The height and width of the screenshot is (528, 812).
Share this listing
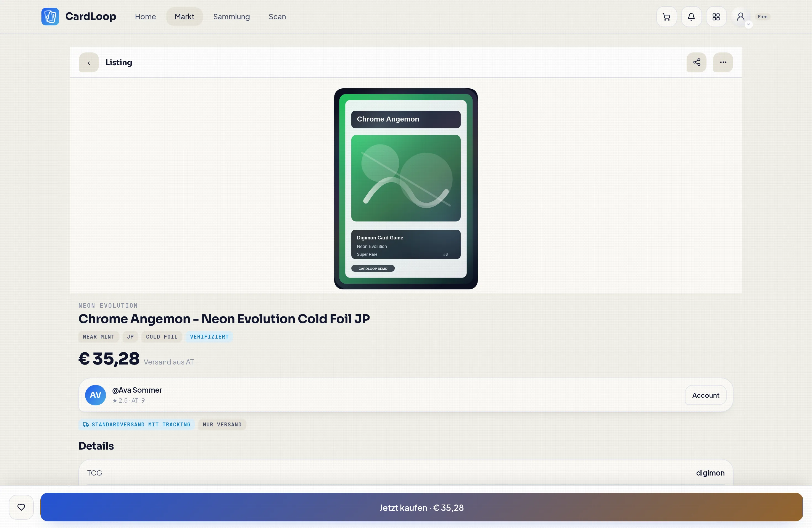(696, 62)
